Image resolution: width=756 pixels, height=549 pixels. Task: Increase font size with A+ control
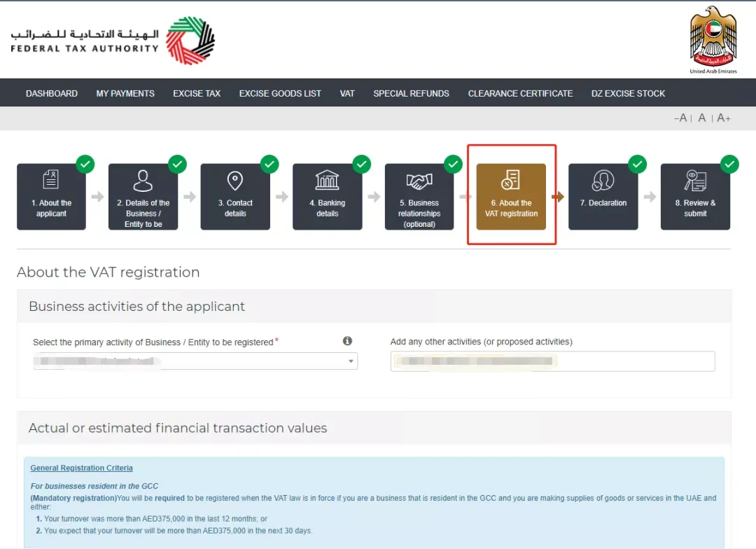[x=724, y=118]
